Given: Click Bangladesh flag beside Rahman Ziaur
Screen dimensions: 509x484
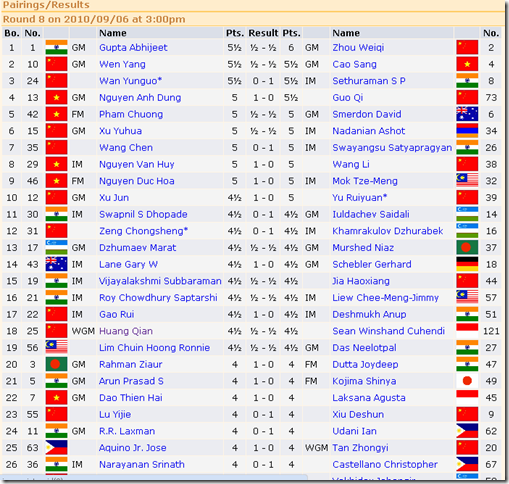Looking at the screenshot, I should [x=56, y=364].
